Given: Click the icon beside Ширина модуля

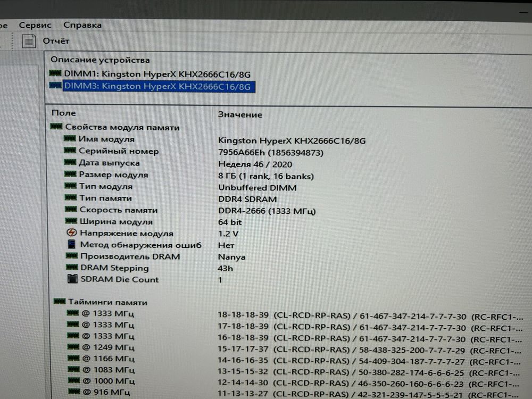Looking at the screenshot, I should tap(71, 221).
